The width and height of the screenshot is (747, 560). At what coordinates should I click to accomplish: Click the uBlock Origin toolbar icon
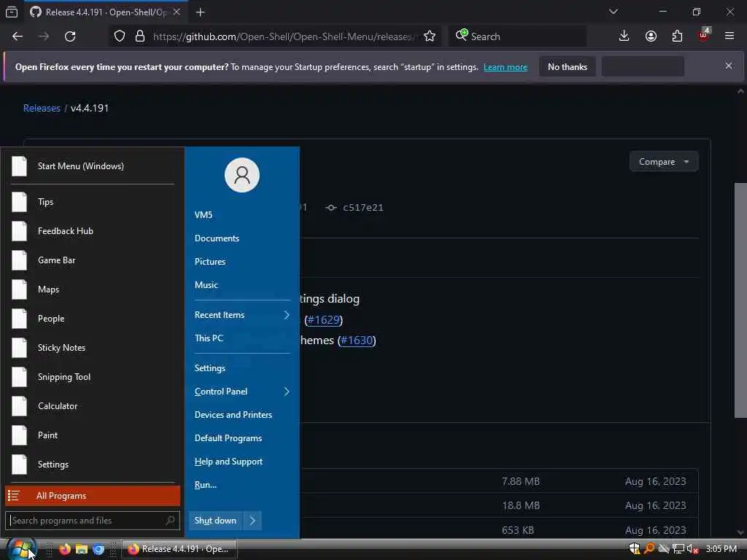click(x=704, y=35)
